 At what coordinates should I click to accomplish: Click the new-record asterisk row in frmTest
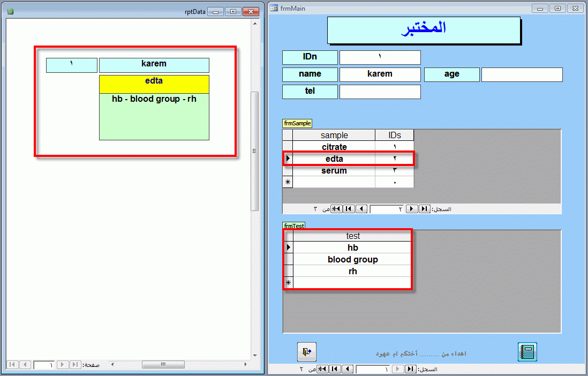click(x=348, y=283)
